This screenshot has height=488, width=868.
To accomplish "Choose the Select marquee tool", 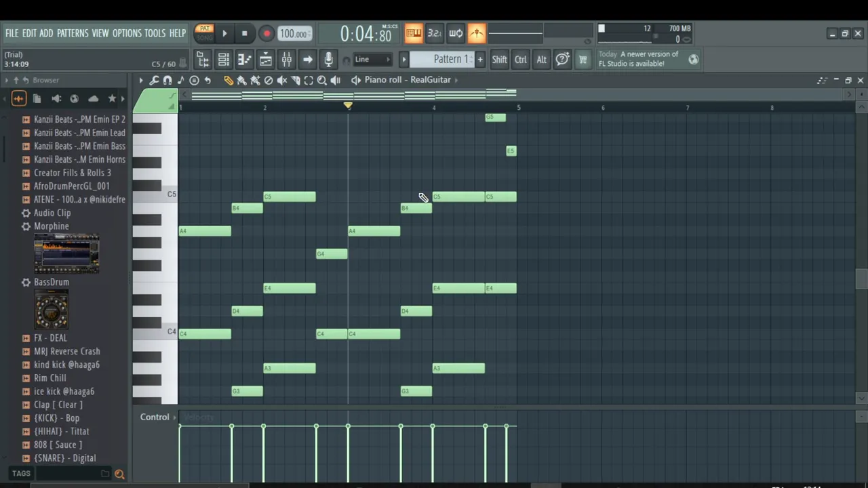I will click(309, 80).
